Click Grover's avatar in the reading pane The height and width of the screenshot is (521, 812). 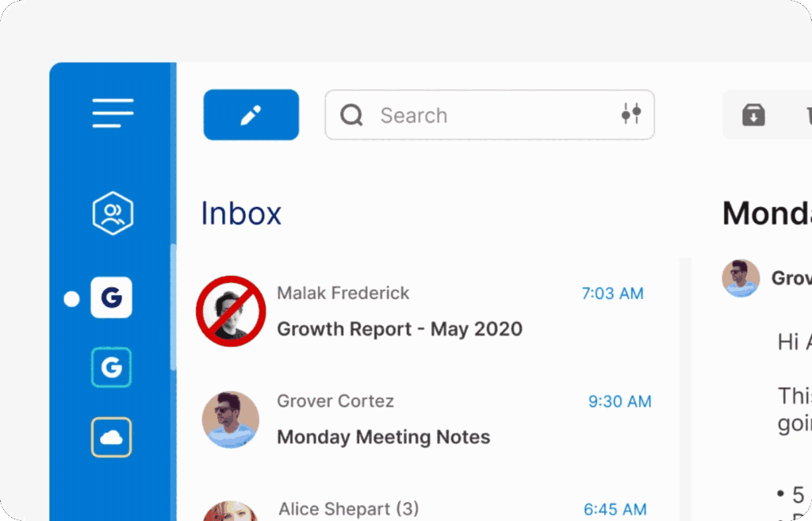tap(740, 278)
